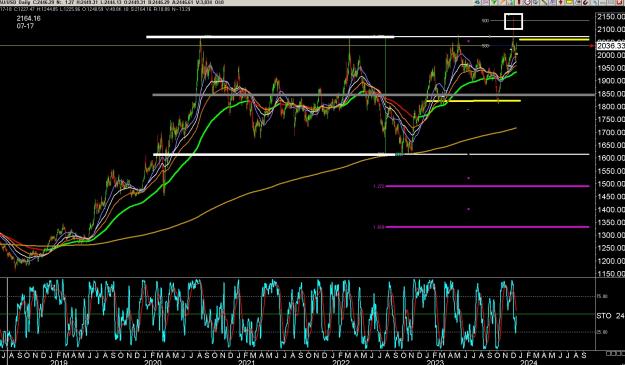Image resolution: width=625 pixels, height=365 pixels.
Task: Select the short yellow line near 2060
Action: pos(554,39)
